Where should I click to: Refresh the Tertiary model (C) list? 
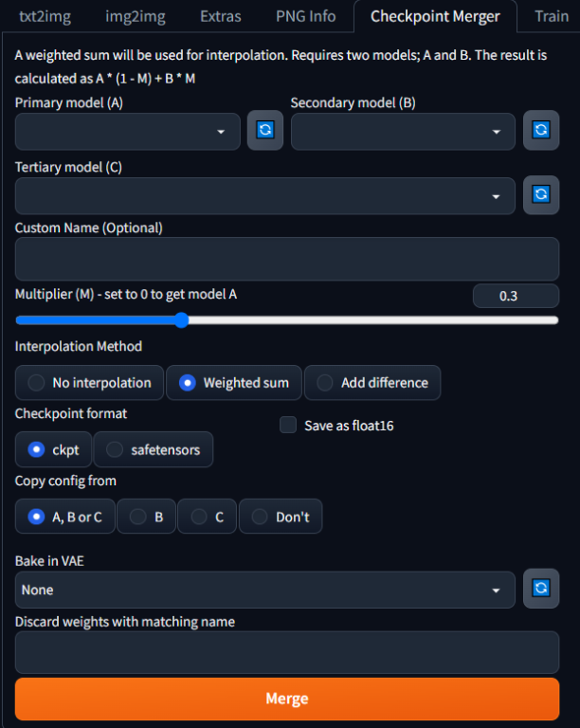coord(541,194)
